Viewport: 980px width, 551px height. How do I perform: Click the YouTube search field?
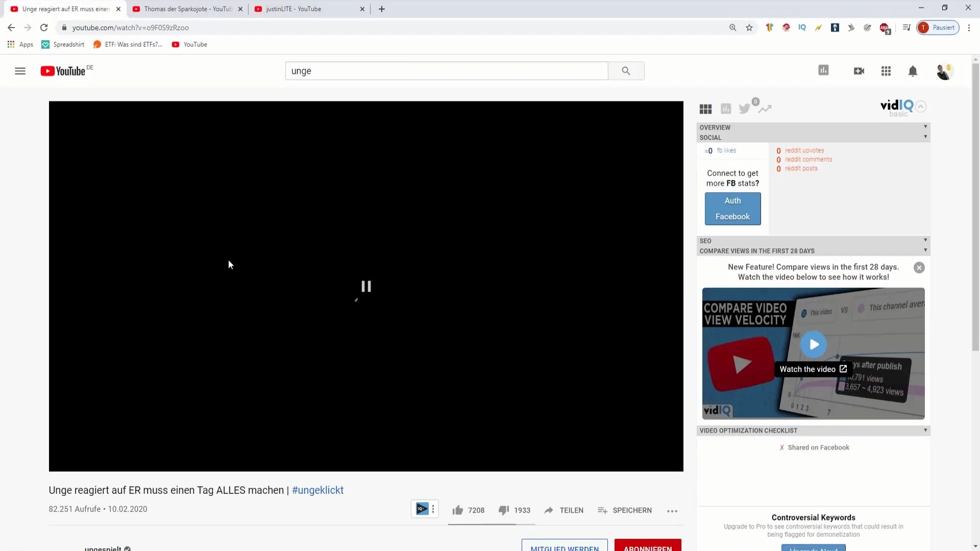point(447,71)
